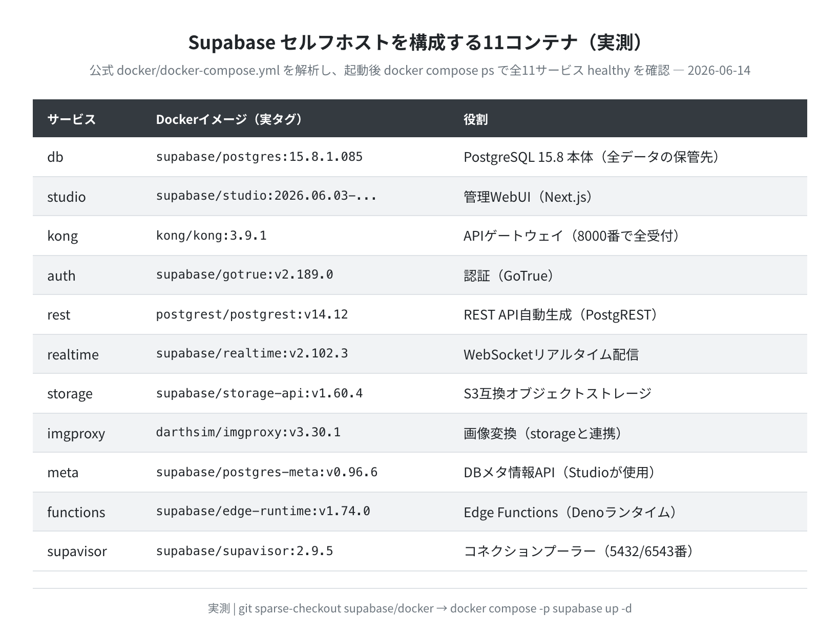Click the 'supabase/storage-api:v1.60.4' image tag
The image size is (840, 636).
(x=259, y=393)
